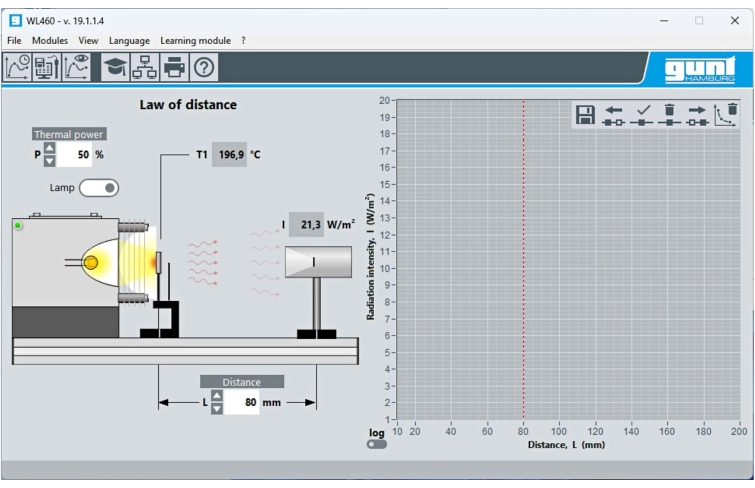The height and width of the screenshot is (488, 755).
Task: Decrease distance L with down arrow
Action: tap(217, 409)
